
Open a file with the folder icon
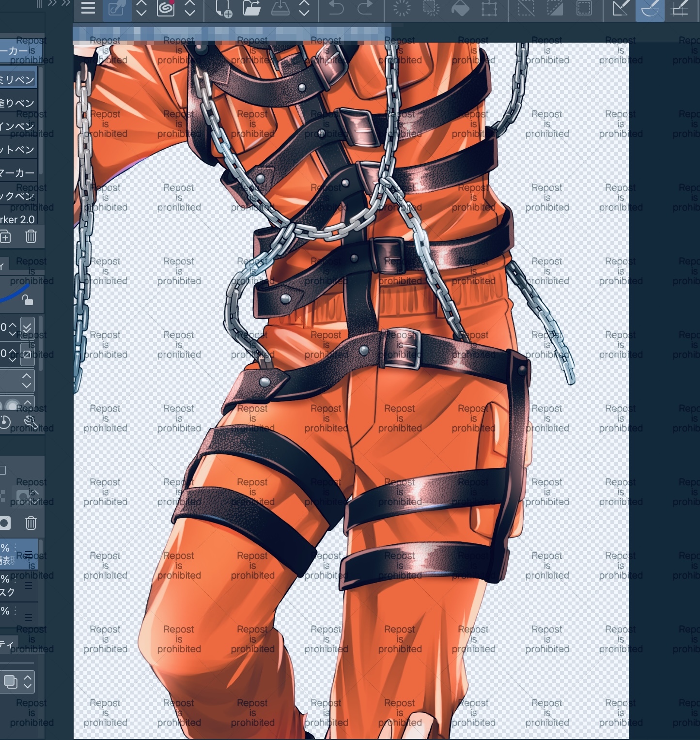pyautogui.click(x=252, y=8)
